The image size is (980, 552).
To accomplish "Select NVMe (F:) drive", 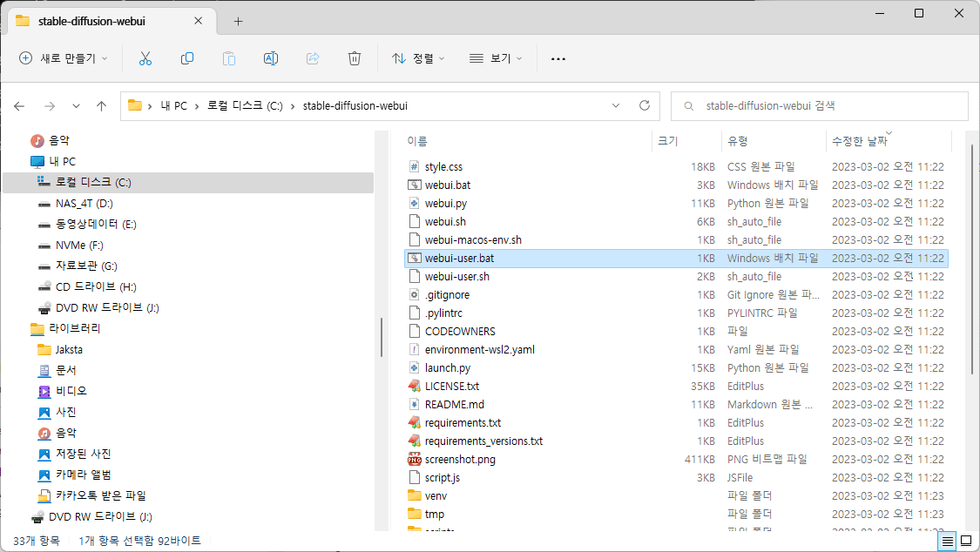I will click(x=79, y=246).
